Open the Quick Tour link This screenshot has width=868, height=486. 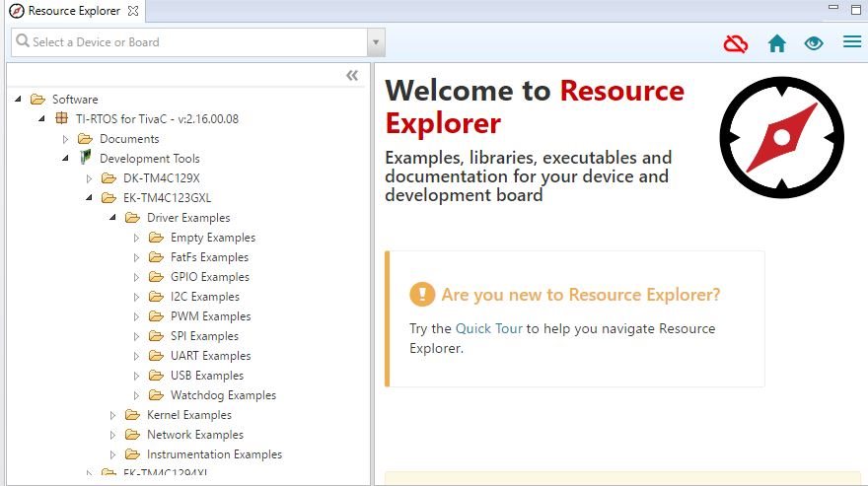pyautogui.click(x=489, y=328)
